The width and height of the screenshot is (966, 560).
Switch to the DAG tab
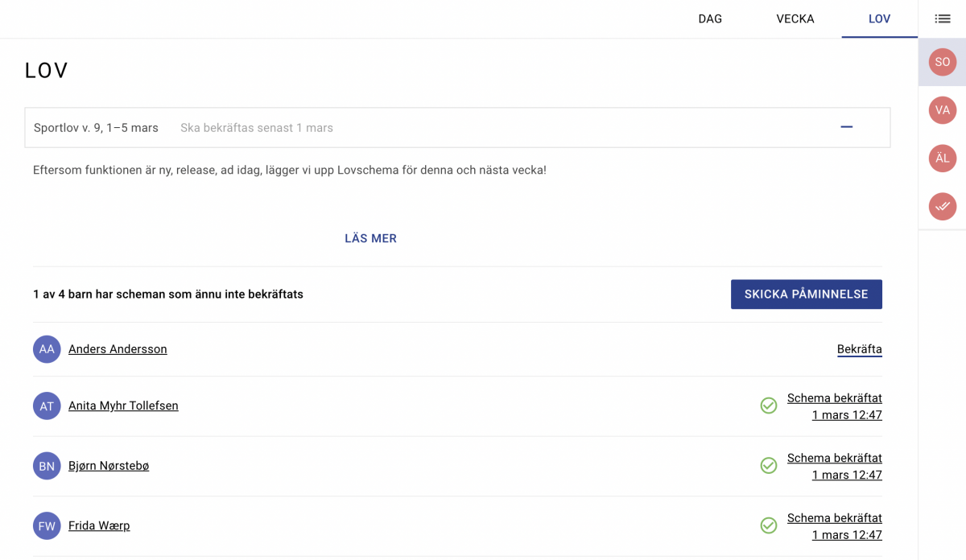tap(710, 19)
